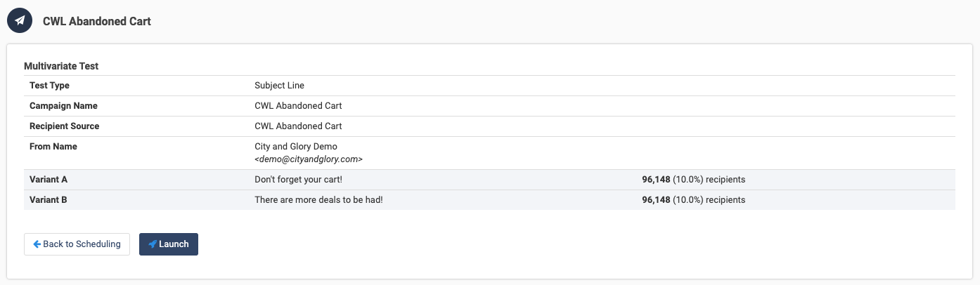Click the "There are more deals to be had!" subject
Image resolution: width=980 pixels, height=285 pixels.
point(318,200)
